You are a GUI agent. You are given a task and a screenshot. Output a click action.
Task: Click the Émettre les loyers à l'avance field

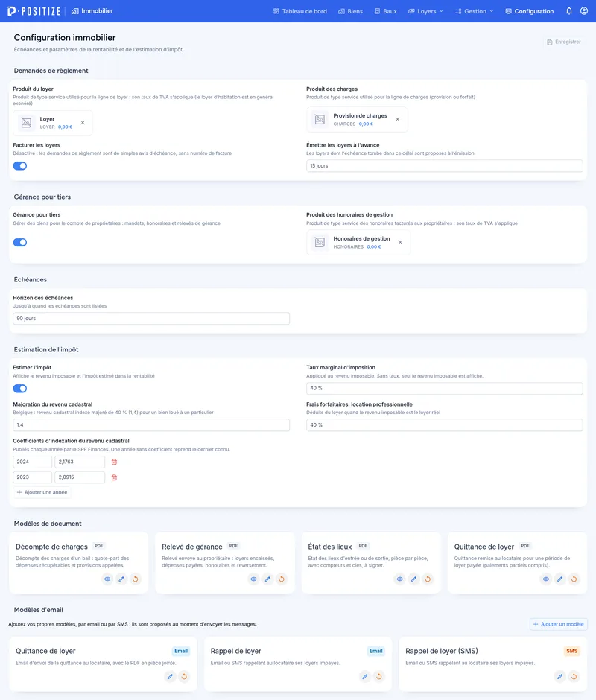(x=445, y=166)
